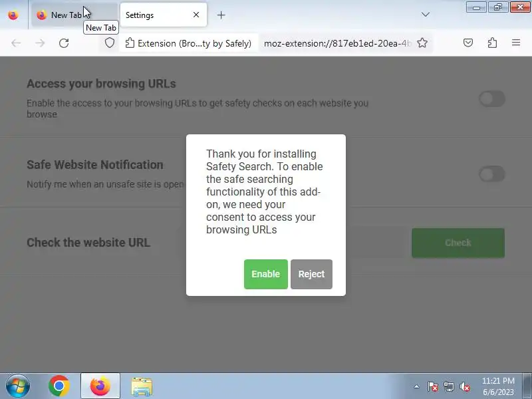
Task: Click the Firefox taskbar icon
Action: [x=100, y=386]
